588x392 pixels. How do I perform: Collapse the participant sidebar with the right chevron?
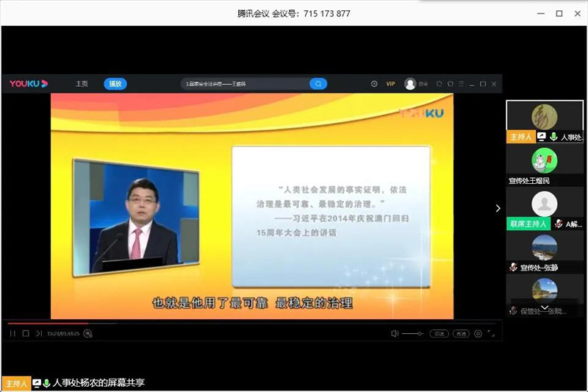click(x=498, y=208)
